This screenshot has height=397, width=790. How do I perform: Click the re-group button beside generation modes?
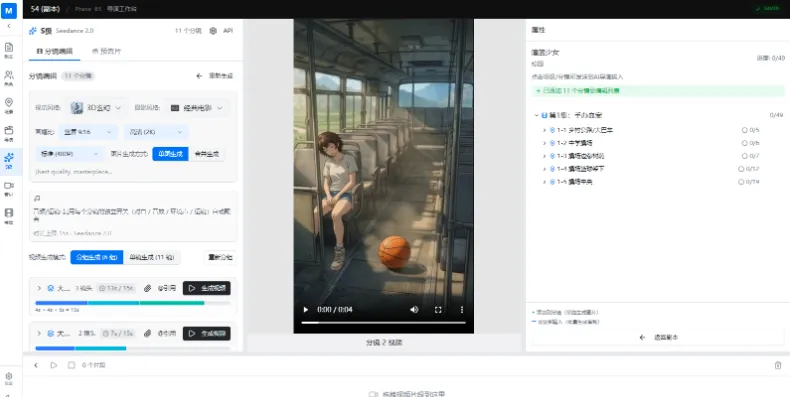tap(220, 257)
